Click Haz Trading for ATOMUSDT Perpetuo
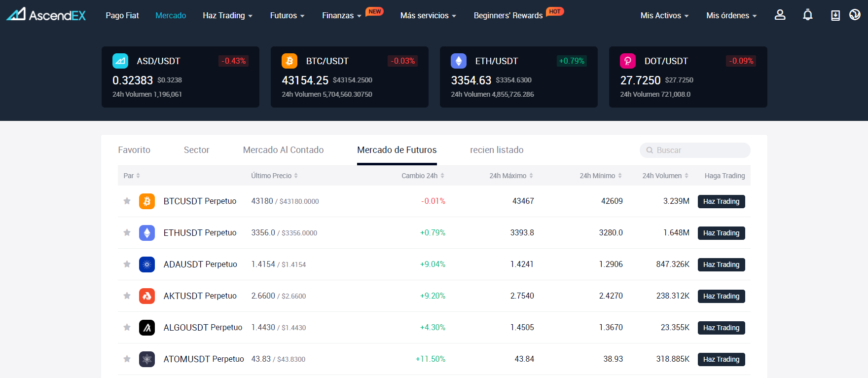Screen dimensions: 868x378 (721, 359)
